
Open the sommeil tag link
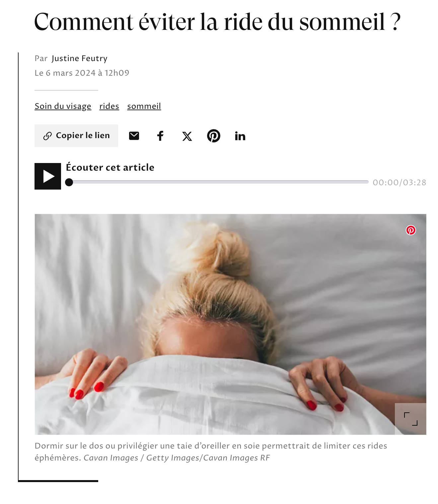[144, 106]
